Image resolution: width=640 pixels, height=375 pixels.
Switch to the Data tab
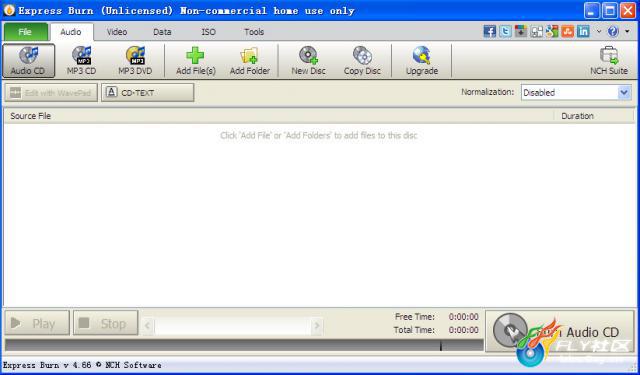click(x=162, y=32)
